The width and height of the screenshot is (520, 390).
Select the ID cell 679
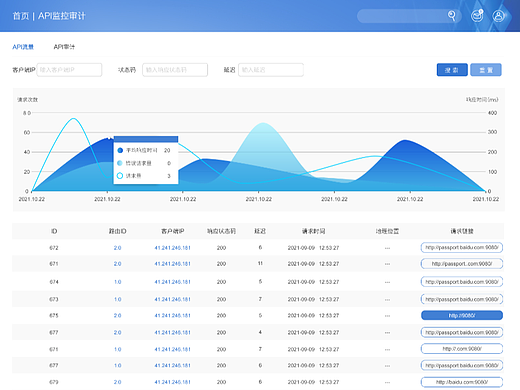[x=54, y=382]
